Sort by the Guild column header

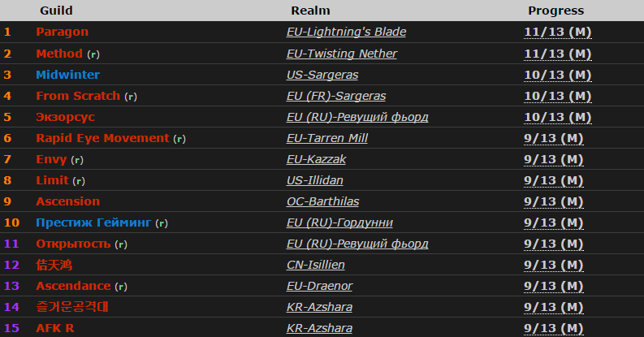click(56, 11)
